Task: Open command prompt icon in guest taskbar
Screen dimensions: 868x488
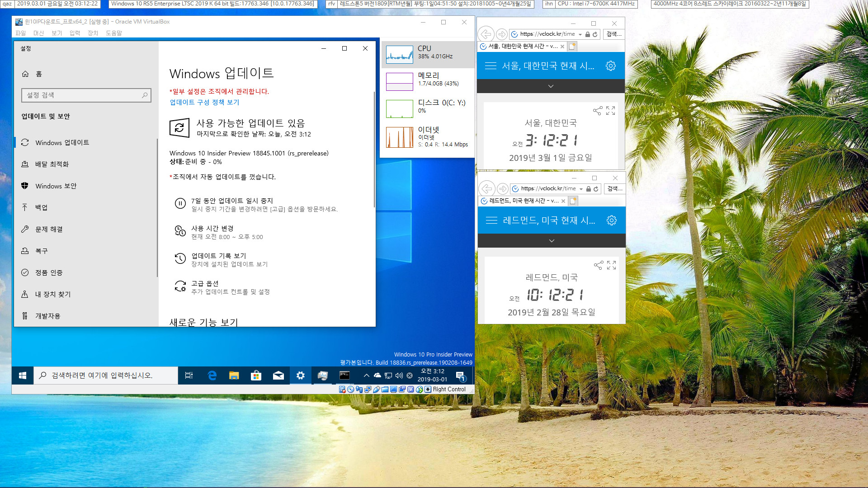Action: [344, 375]
